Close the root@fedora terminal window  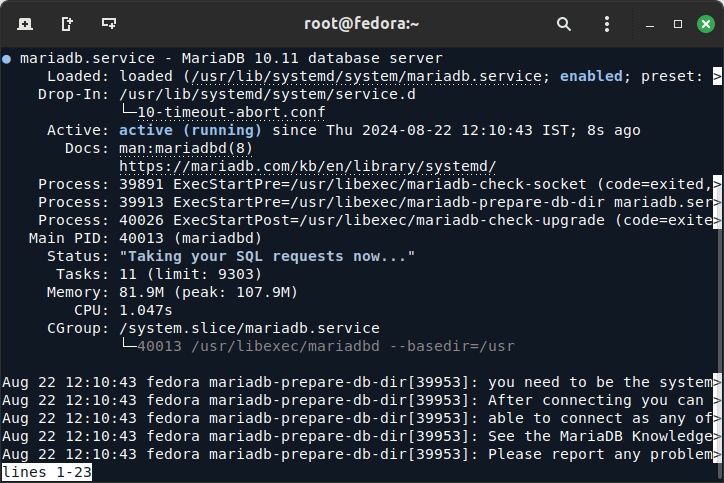tap(706, 24)
